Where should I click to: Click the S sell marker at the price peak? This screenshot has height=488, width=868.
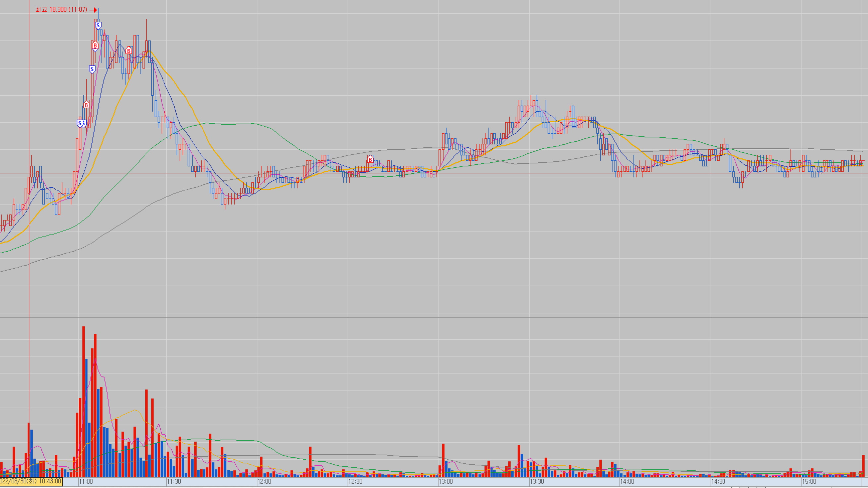[98, 25]
